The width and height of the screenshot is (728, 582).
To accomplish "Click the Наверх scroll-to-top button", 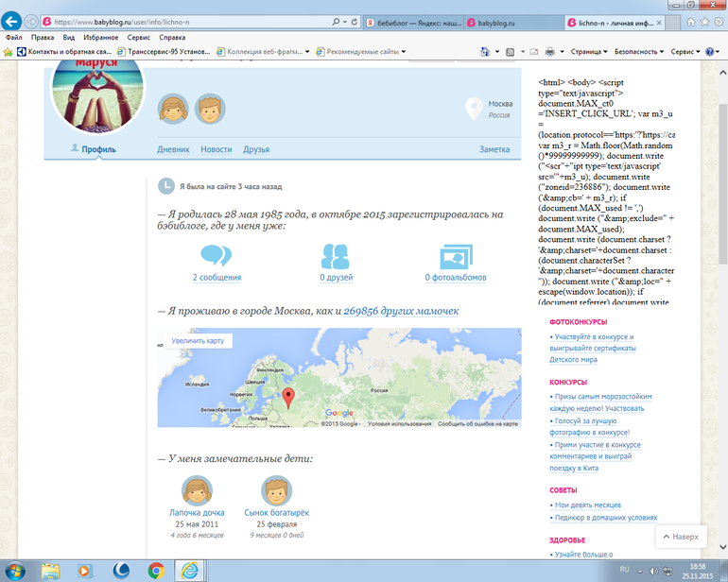I will coord(681,536).
